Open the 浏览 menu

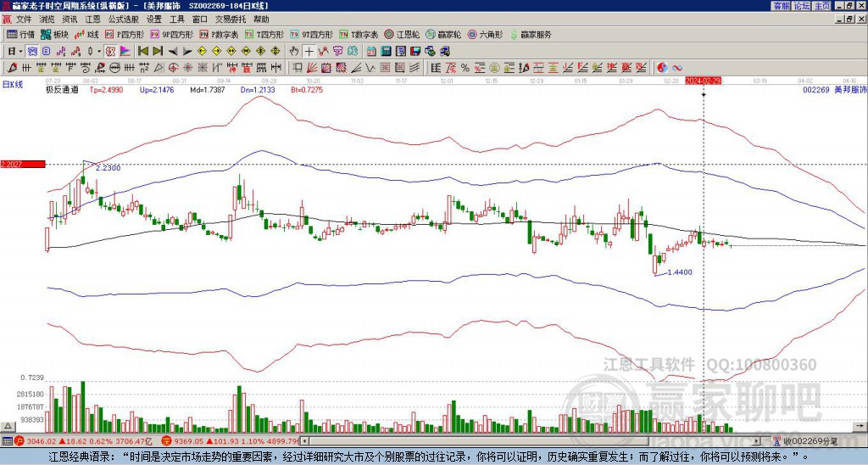pos(47,20)
